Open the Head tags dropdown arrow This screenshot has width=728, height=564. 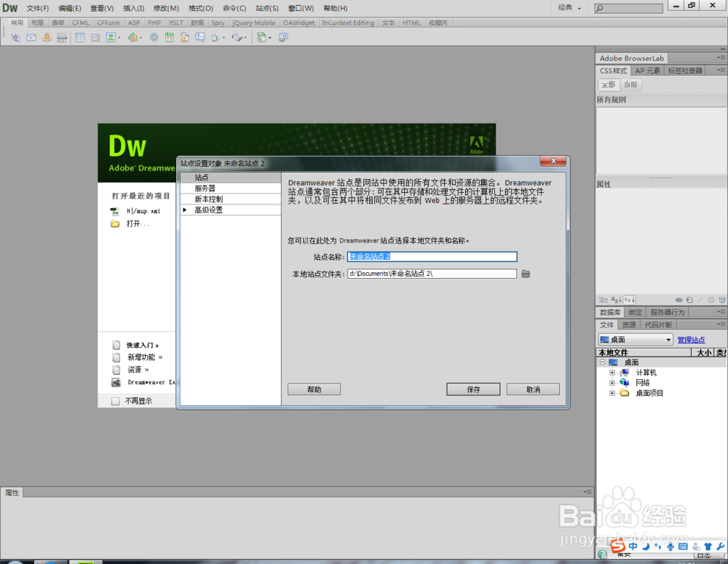point(223,38)
